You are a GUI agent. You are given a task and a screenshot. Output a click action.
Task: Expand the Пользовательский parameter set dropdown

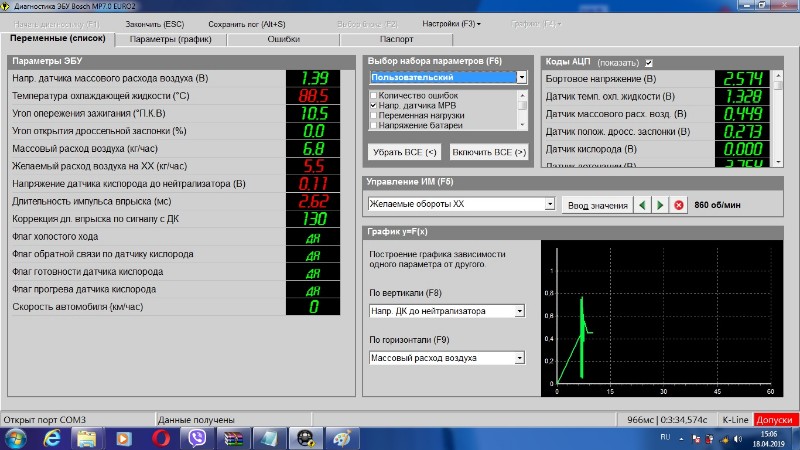click(x=522, y=77)
